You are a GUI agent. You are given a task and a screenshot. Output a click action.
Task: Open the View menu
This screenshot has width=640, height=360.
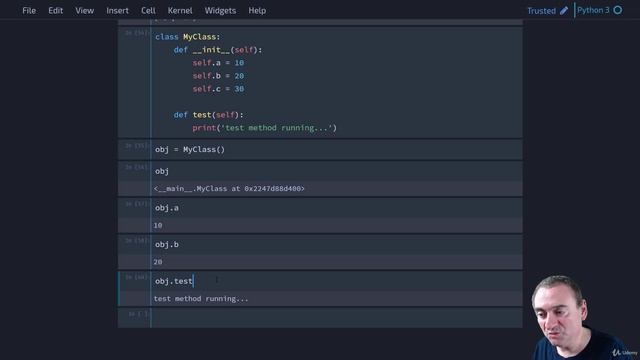[x=84, y=11]
